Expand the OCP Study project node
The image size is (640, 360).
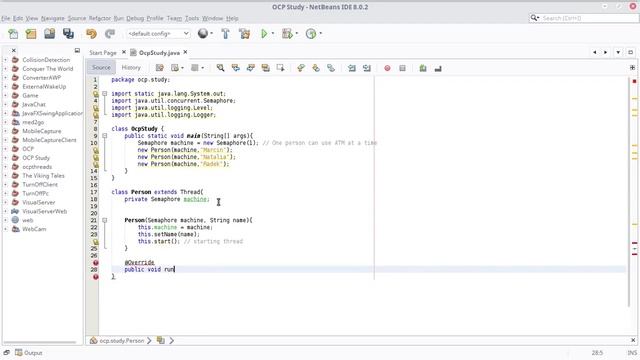6,158
